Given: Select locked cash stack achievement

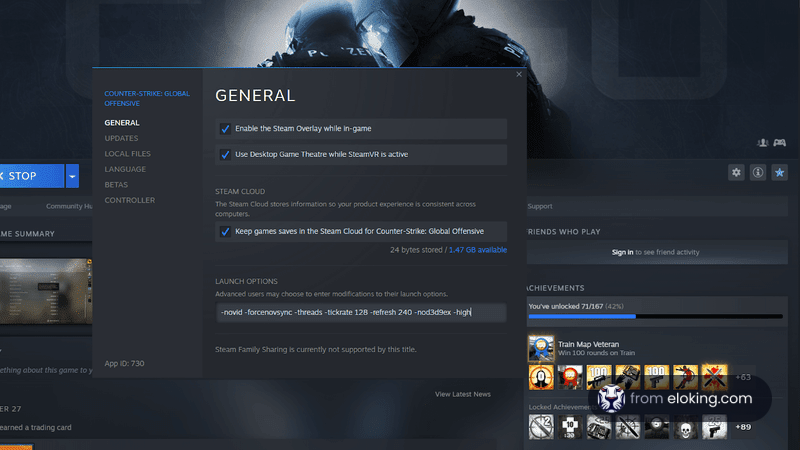Looking at the screenshot, I should pyautogui.click(x=598, y=427).
